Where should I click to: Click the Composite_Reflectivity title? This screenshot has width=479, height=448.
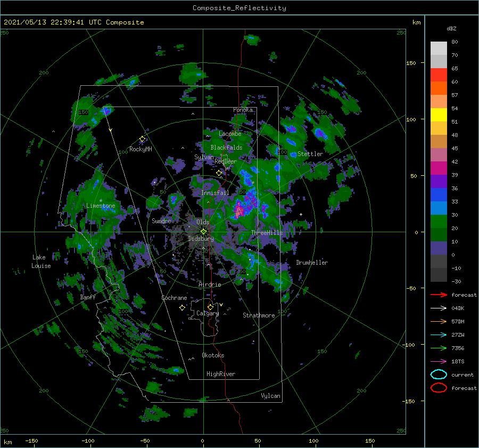click(239, 8)
